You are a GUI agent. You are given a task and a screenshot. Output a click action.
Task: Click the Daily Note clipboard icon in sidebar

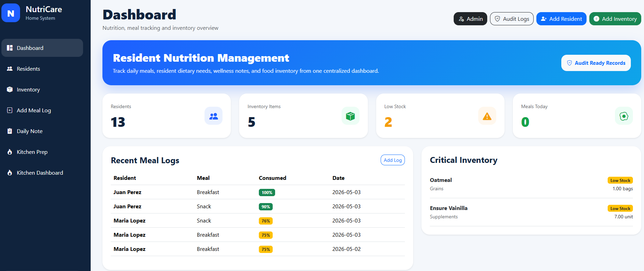click(10, 131)
